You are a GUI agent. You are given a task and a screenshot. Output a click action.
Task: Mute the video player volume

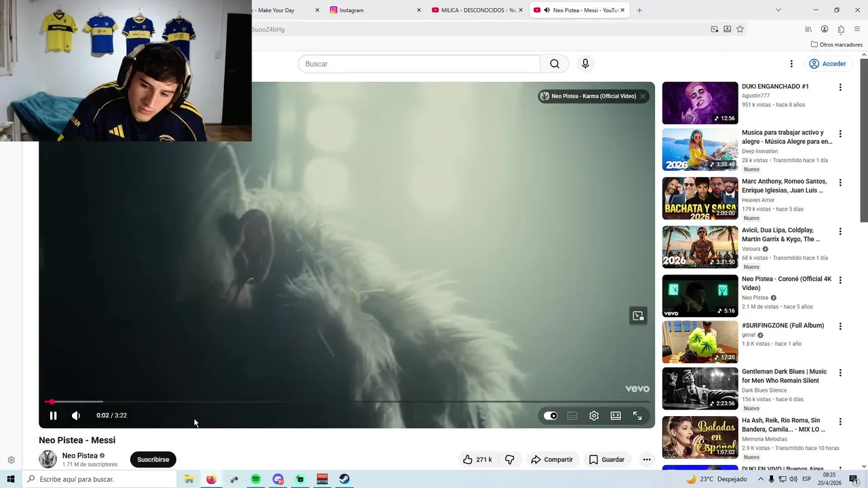(76, 415)
